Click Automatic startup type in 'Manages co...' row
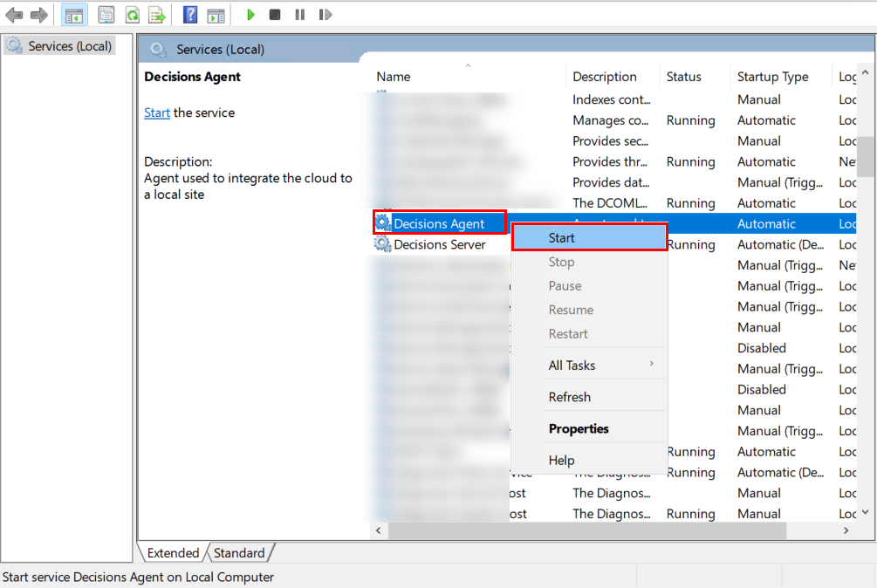The width and height of the screenshot is (877, 588). pos(766,120)
